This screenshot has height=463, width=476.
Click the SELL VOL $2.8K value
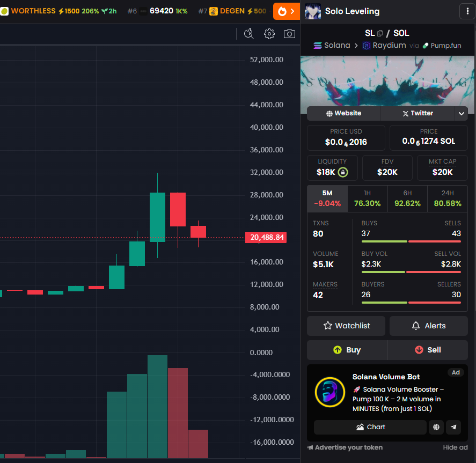(451, 264)
